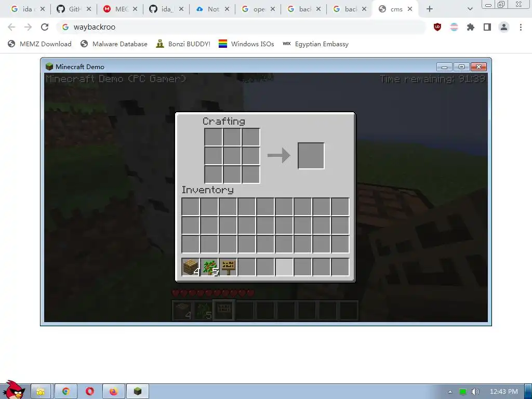Image resolution: width=532 pixels, height=399 pixels.
Task: Open the file explorer taskbar icon
Action: tap(41, 392)
